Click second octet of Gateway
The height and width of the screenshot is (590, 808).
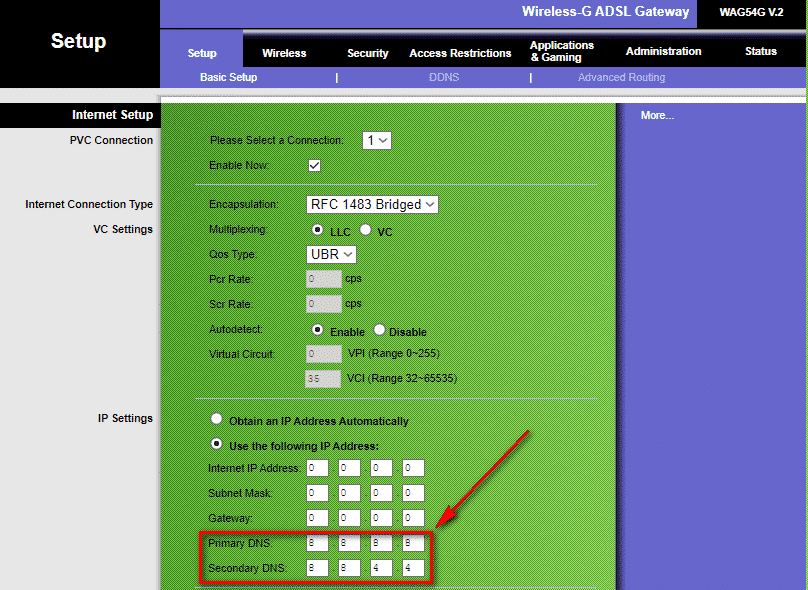pos(349,518)
